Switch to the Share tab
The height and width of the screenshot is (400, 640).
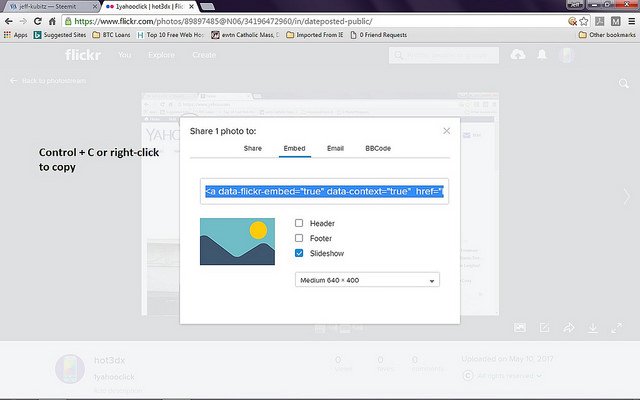(253, 148)
